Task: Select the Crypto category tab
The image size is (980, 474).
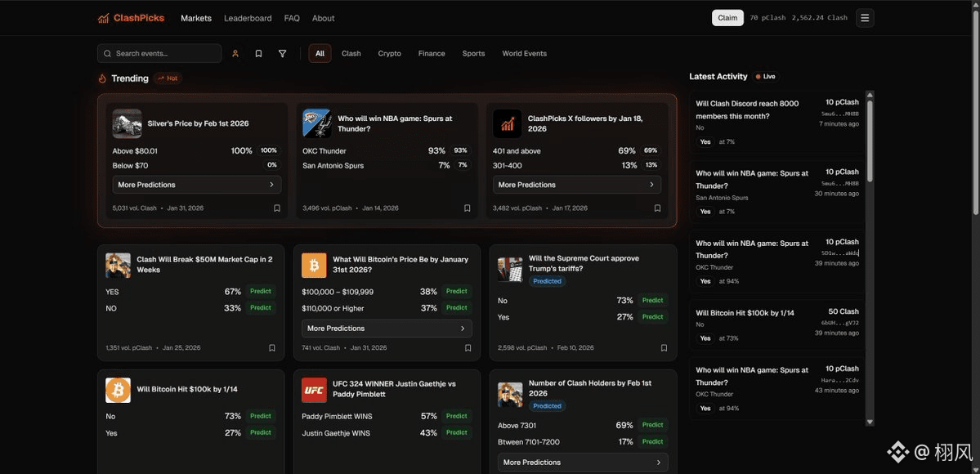Action: coord(389,54)
